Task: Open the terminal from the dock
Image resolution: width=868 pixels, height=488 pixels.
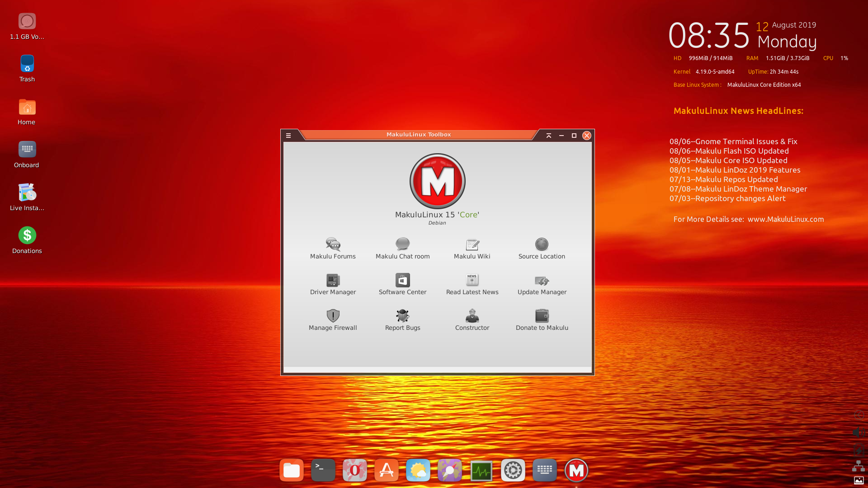Action: 323,470
